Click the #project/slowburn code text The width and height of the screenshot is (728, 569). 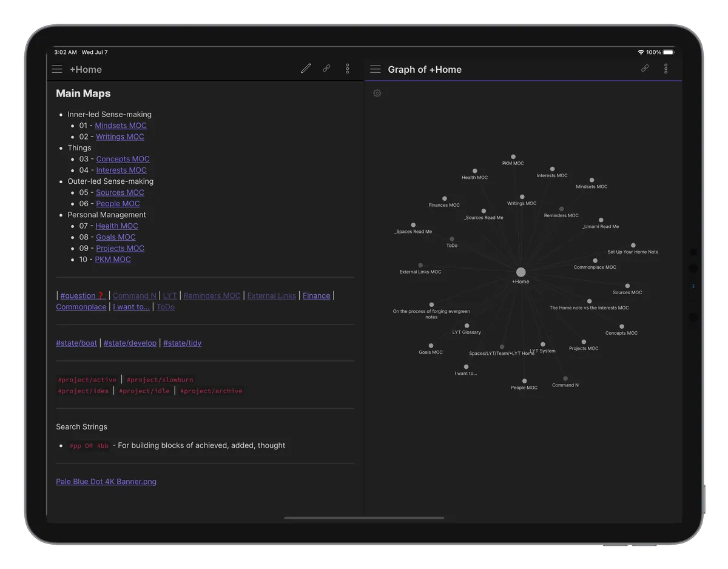160,380
